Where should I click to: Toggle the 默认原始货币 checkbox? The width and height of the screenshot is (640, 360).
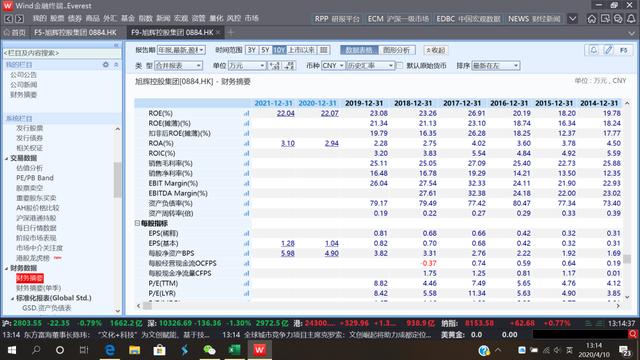pos(400,65)
